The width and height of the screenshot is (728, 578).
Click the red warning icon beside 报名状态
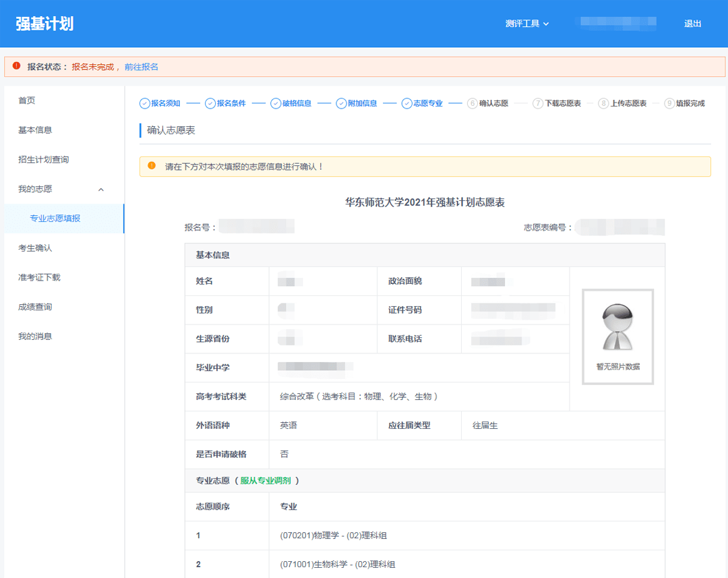(x=17, y=66)
